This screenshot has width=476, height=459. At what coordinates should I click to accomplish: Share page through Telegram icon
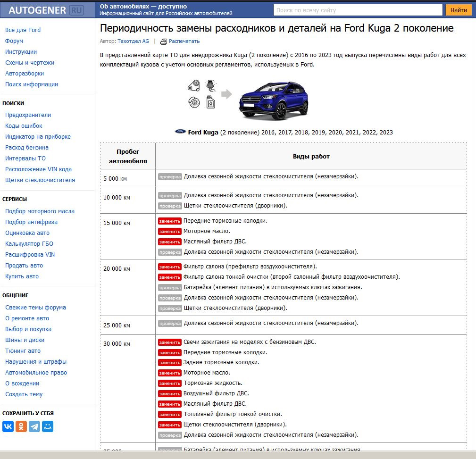point(34,426)
